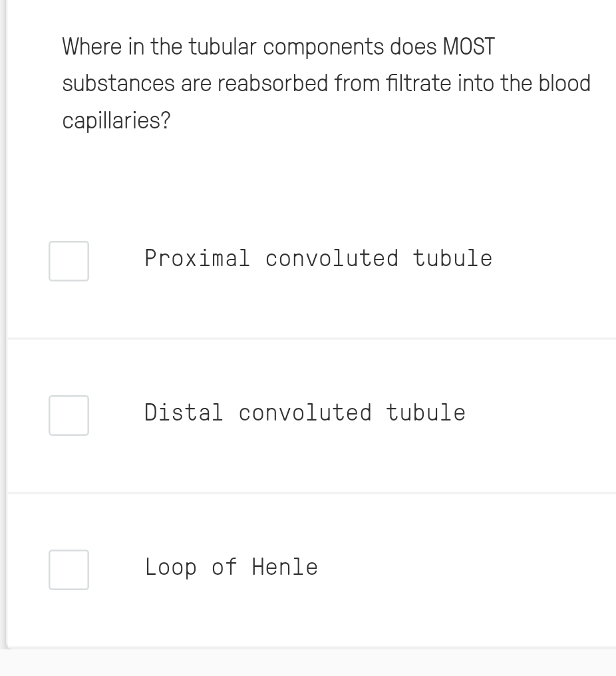Check the Proximal convoluted tubule checkbox
616x676 pixels.
click(x=69, y=261)
